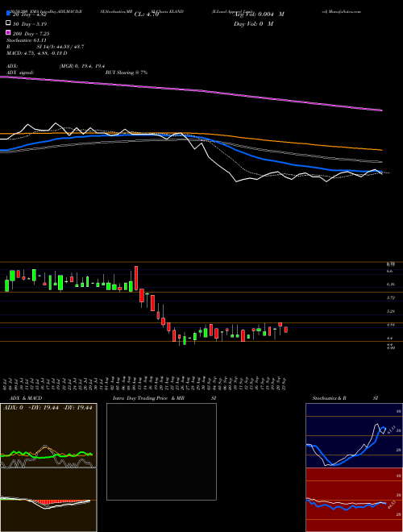
Task: Click the right end of the orange moving average
Action: point(381,150)
